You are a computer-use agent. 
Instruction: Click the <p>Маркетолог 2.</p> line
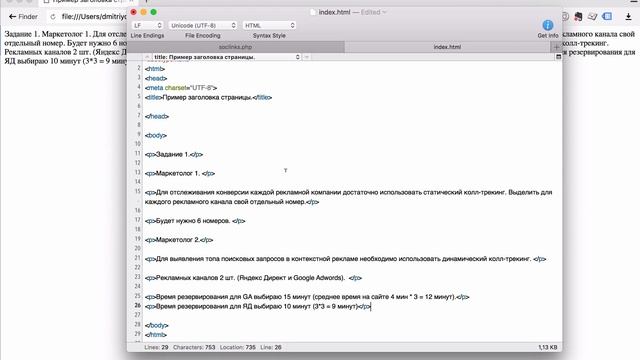179,240
